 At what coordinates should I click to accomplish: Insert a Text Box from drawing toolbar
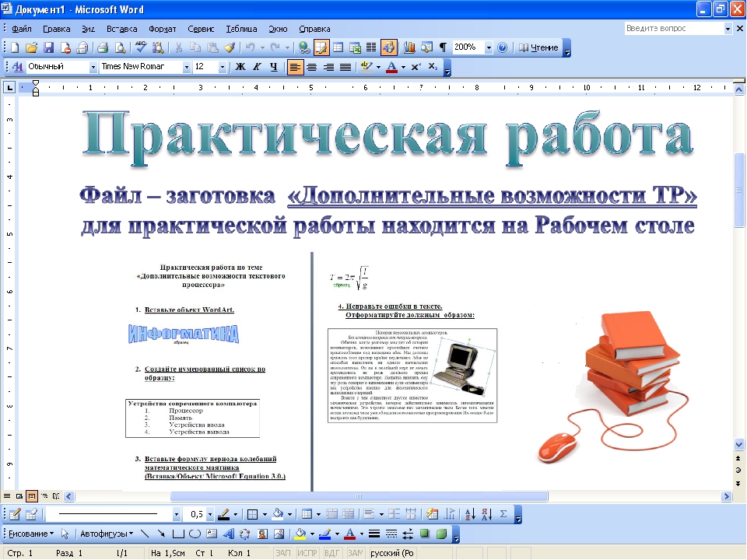point(212,534)
